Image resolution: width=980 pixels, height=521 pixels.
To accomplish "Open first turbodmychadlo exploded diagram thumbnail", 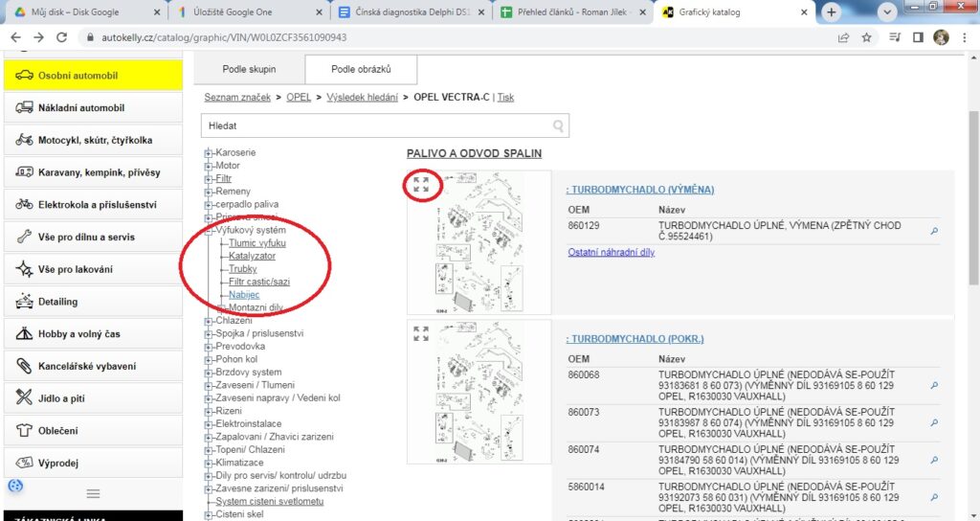I will coord(479,242).
